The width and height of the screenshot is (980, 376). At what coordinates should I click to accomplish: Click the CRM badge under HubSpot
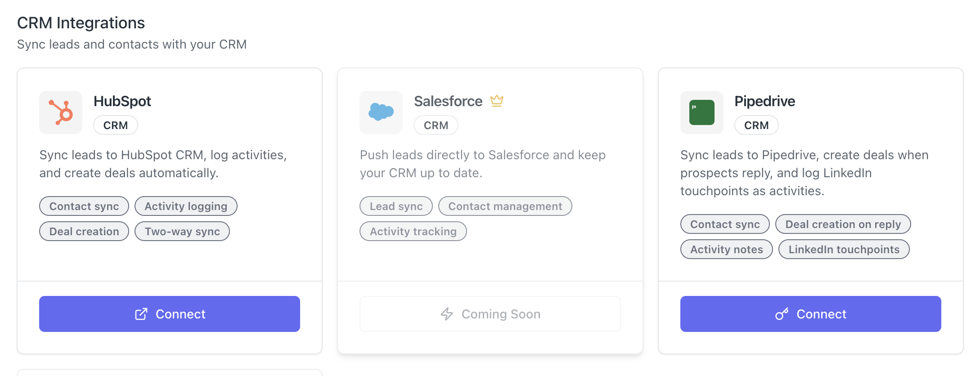[116, 125]
